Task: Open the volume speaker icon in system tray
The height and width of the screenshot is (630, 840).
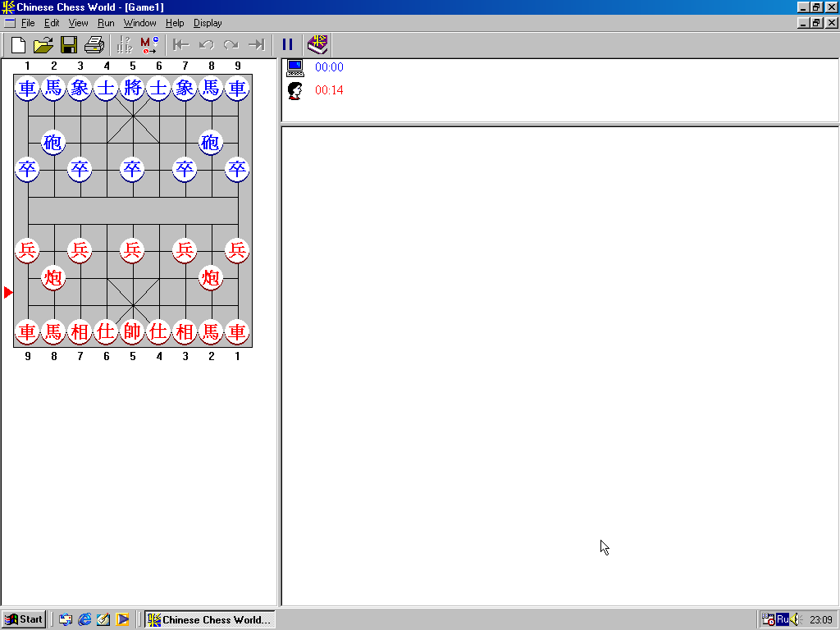Action: pyautogui.click(x=794, y=619)
